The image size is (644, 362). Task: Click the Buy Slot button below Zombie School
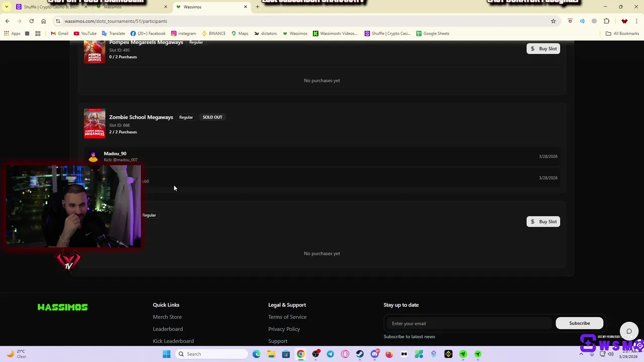click(x=543, y=222)
